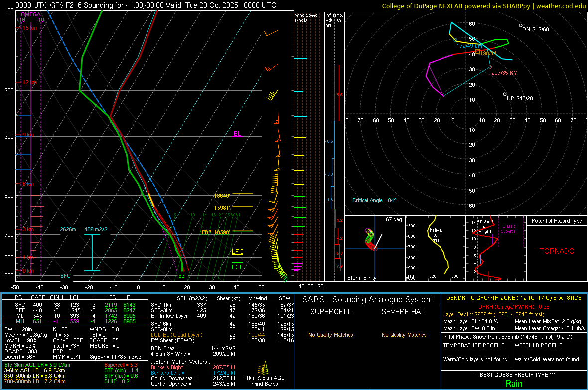Viewport: 588px width, 390px height.
Task: Click the Storm Slinky diagram
Action: tap(374, 248)
